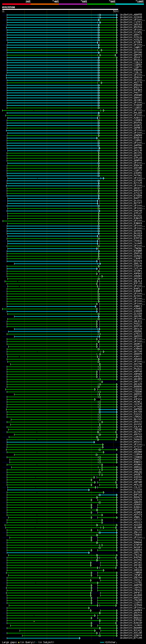Click UniRef100_C4JNX0 entry
Screen dimensions: 146x644
pyautogui.click(x=131, y=625)
